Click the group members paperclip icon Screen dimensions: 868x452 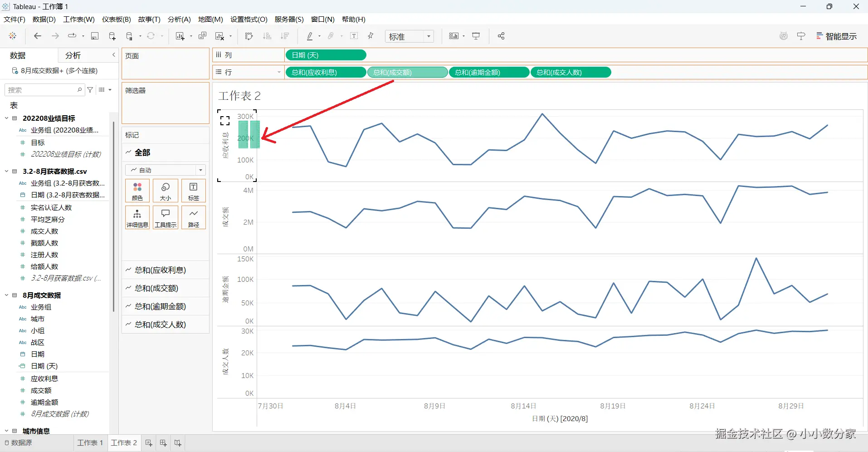point(331,36)
